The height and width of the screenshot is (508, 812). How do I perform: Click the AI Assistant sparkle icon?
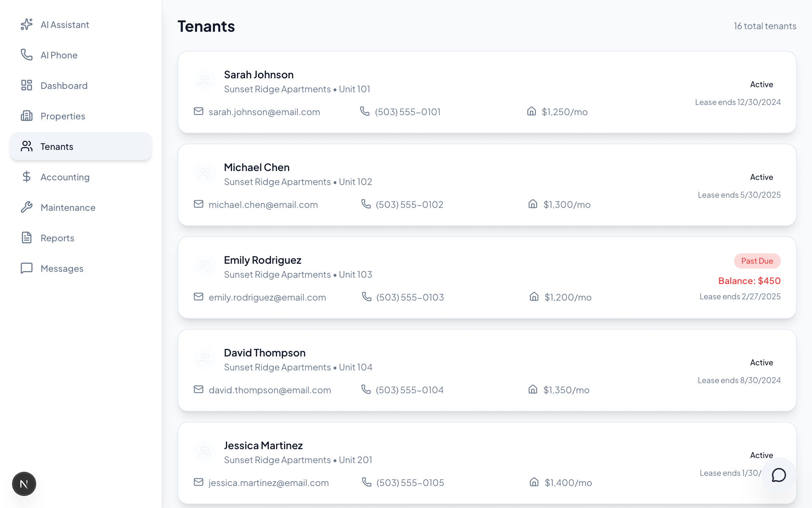point(27,25)
